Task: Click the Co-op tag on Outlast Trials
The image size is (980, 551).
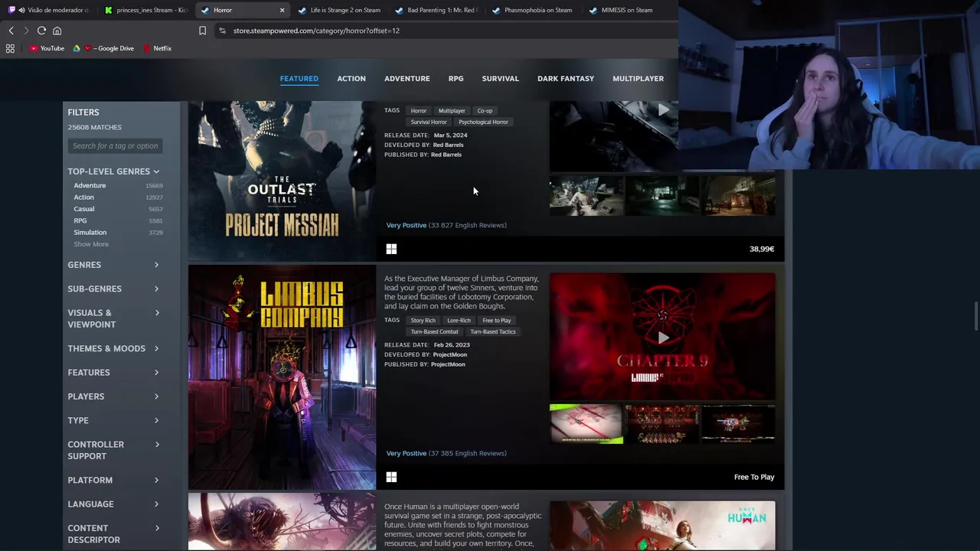Action: (485, 110)
